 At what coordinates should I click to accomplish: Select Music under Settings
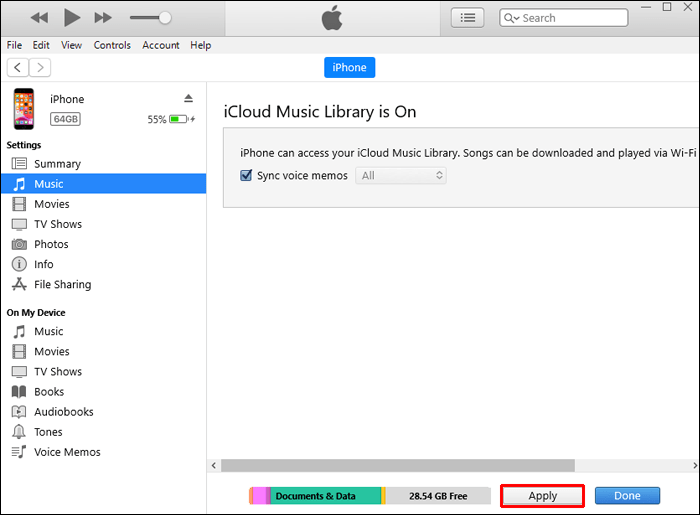[x=104, y=184]
